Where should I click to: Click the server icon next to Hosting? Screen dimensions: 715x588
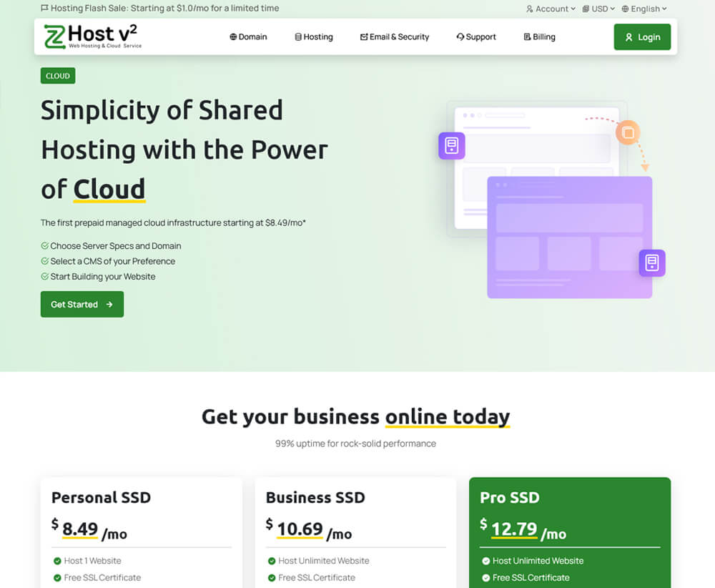tap(298, 37)
